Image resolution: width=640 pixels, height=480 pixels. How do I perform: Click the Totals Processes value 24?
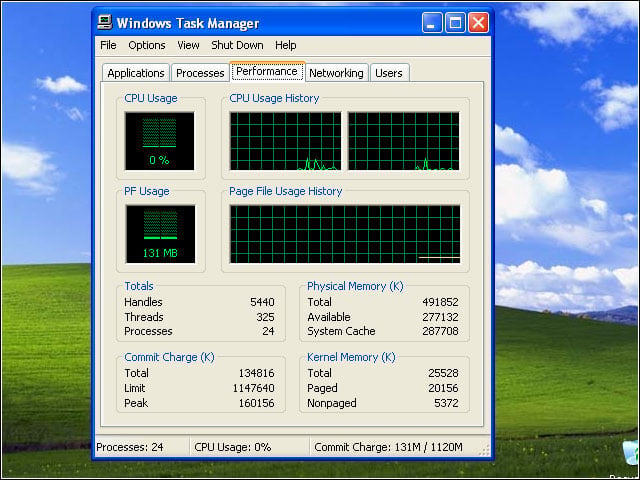coord(268,331)
